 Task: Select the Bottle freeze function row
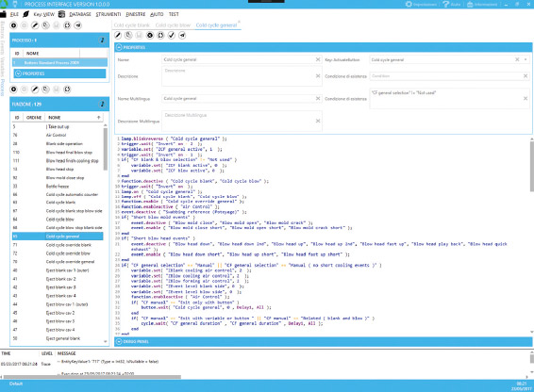[58, 187]
